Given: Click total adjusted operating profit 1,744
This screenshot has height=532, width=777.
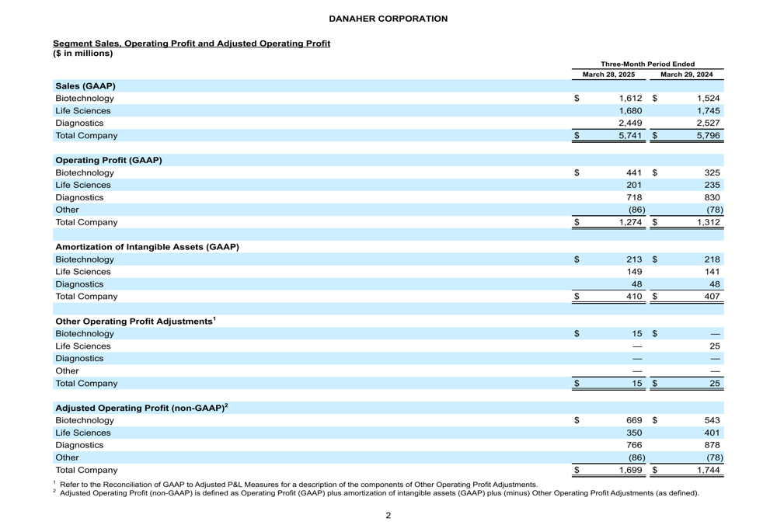Looking at the screenshot, I should click(x=709, y=470).
